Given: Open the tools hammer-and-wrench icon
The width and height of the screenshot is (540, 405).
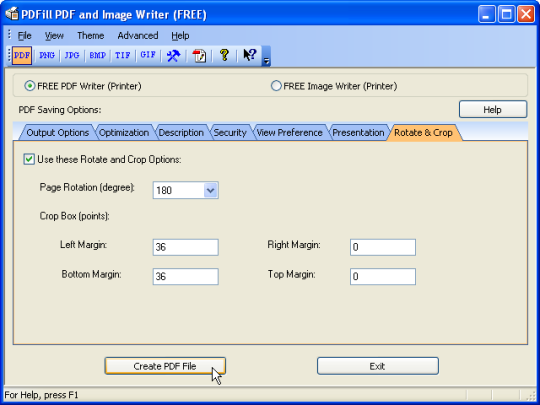Looking at the screenshot, I should coord(173,55).
